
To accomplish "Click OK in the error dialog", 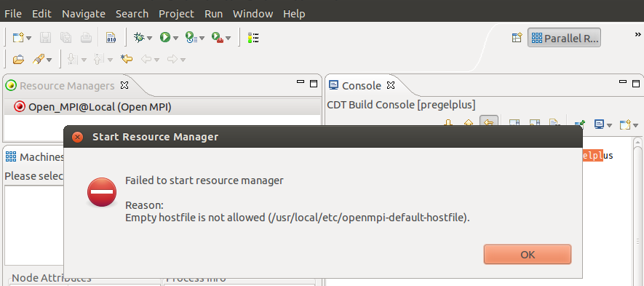I will pyautogui.click(x=528, y=255).
